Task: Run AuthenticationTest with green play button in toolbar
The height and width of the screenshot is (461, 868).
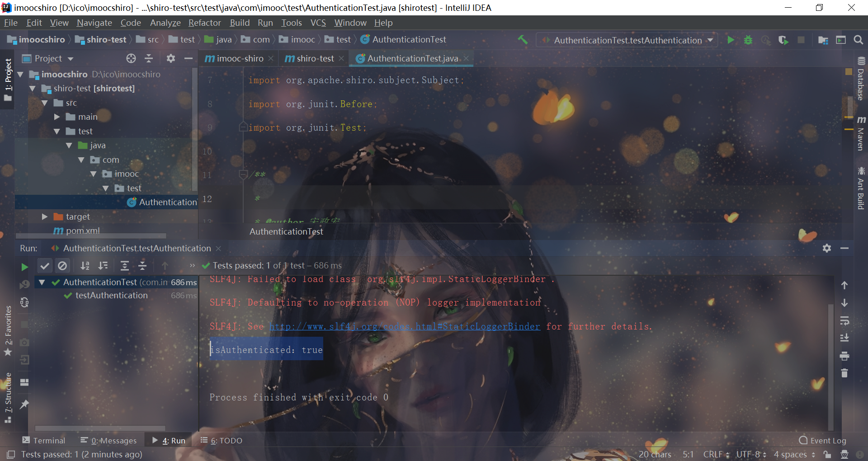Action: (x=731, y=40)
